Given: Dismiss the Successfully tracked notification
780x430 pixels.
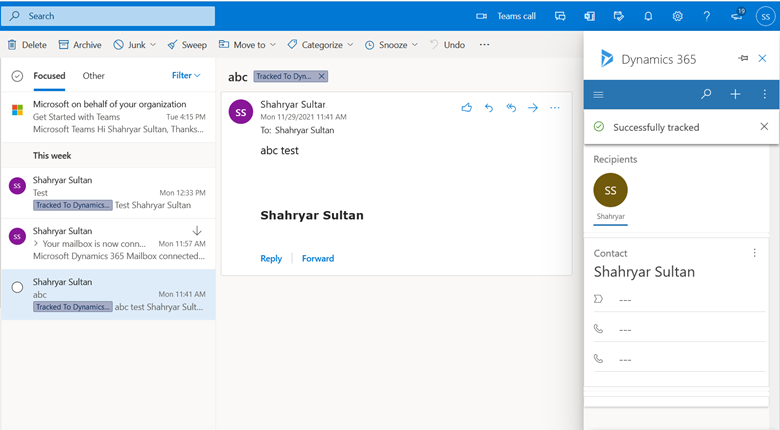Looking at the screenshot, I should click(764, 127).
